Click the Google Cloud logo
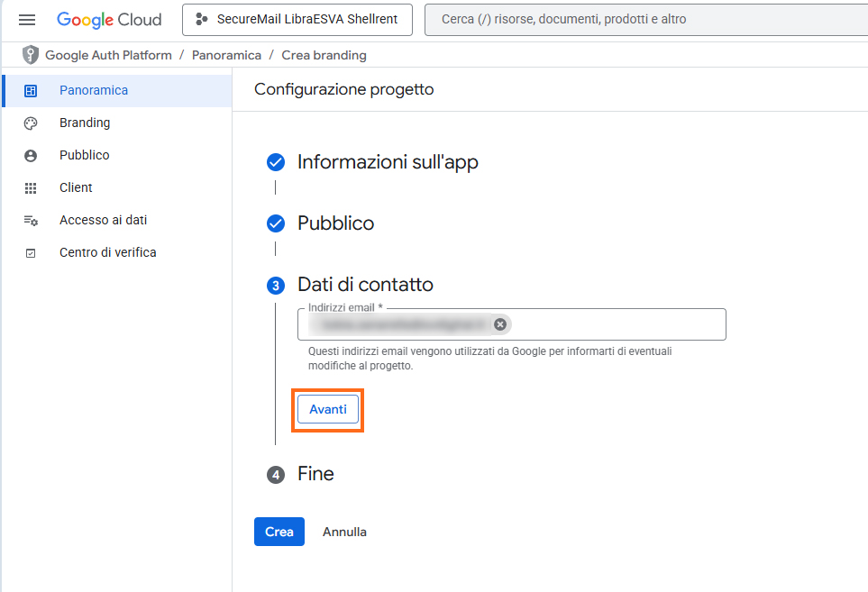Screen dimensions: 868x592 (x=109, y=20)
